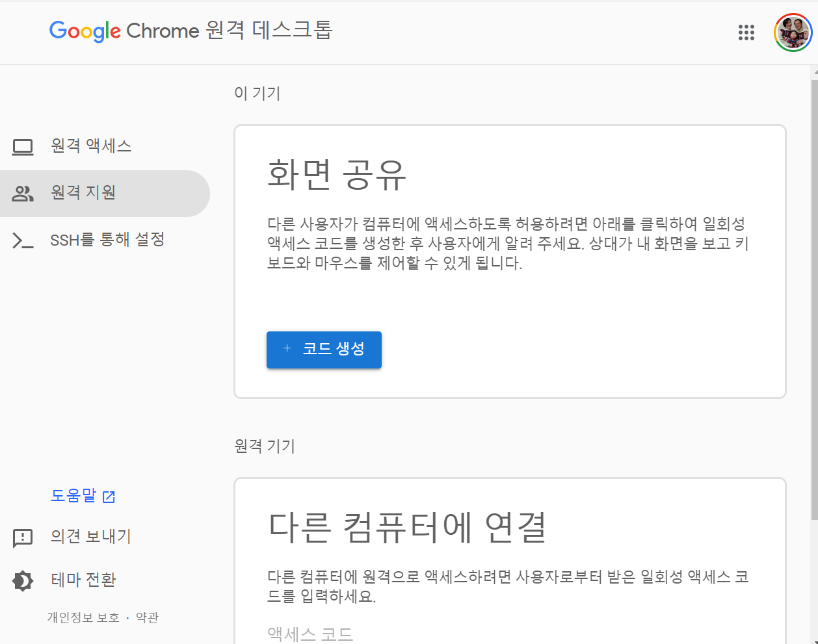Open the 약관 link
Image resolution: width=818 pixels, height=644 pixels.
click(147, 617)
